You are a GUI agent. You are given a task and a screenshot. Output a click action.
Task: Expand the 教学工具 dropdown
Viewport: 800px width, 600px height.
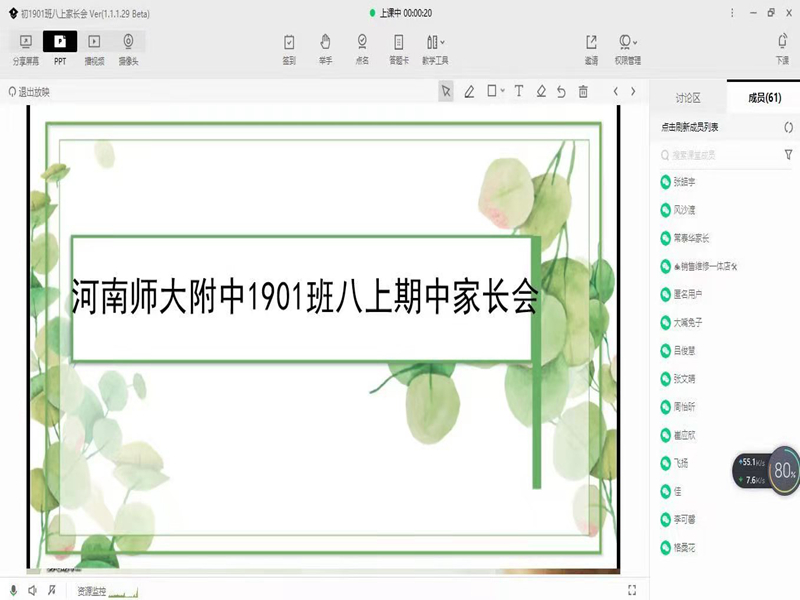(x=435, y=48)
